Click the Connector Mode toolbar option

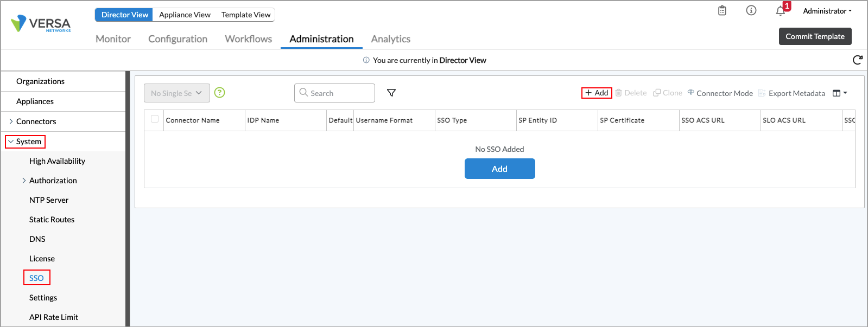click(x=720, y=93)
